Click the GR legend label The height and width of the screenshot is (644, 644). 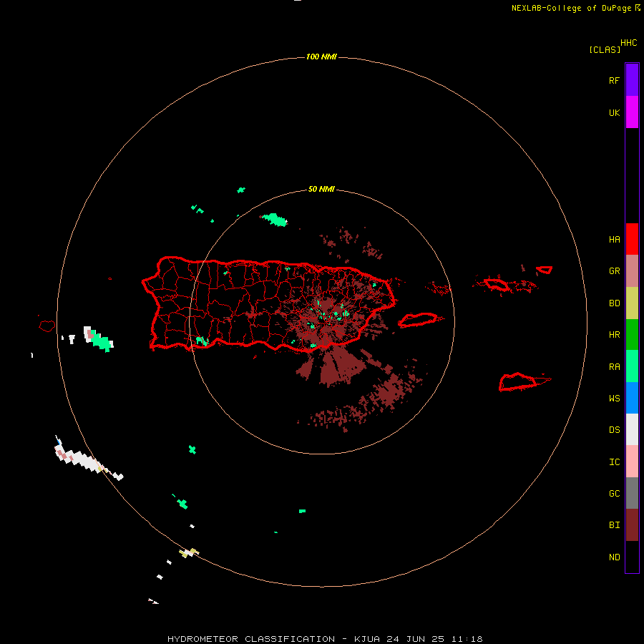coord(614,271)
